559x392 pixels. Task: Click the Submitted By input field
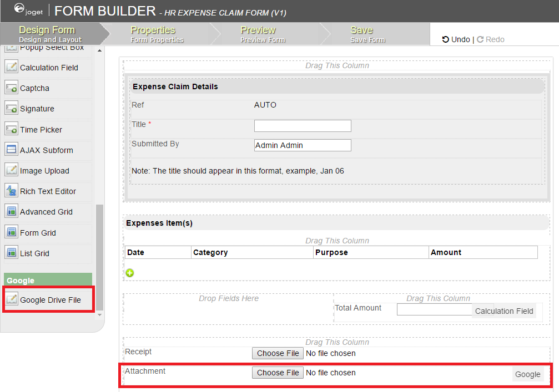tap(303, 145)
